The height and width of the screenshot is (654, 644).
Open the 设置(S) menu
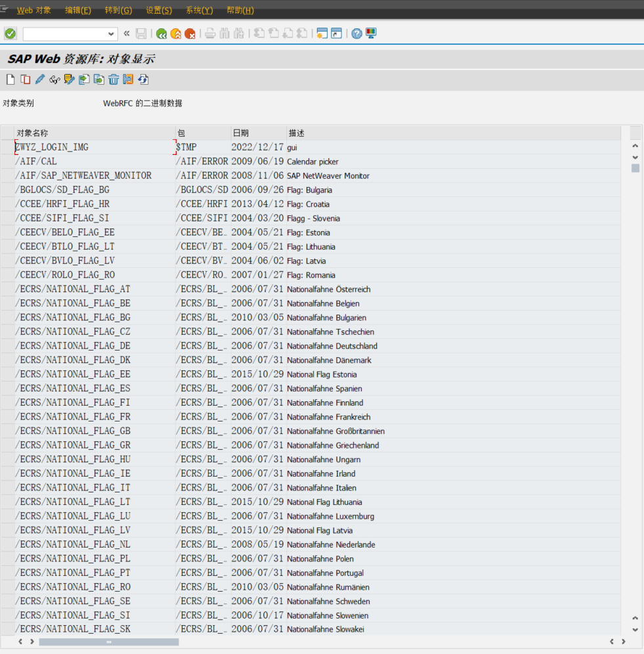159,11
